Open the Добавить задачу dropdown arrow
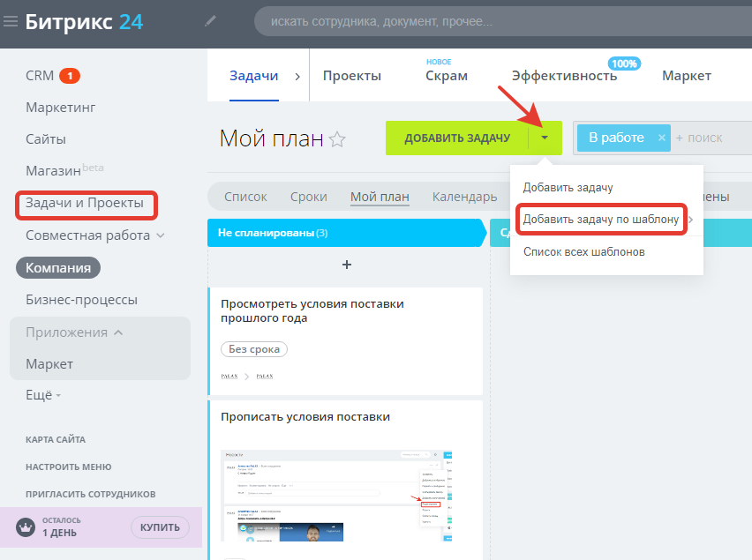Viewport: 752px width, 560px height. [545, 138]
